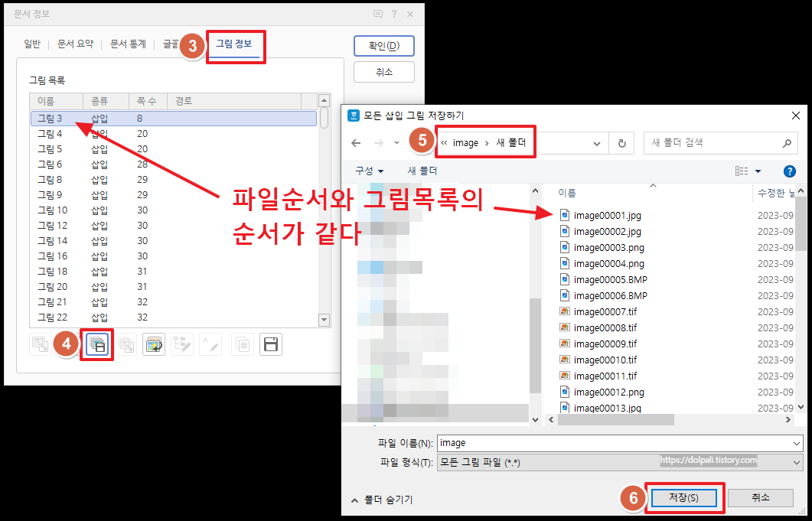Switch to the 문서 통계 tab
Viewport: 812px width, 521px height.
pos(127,44)
